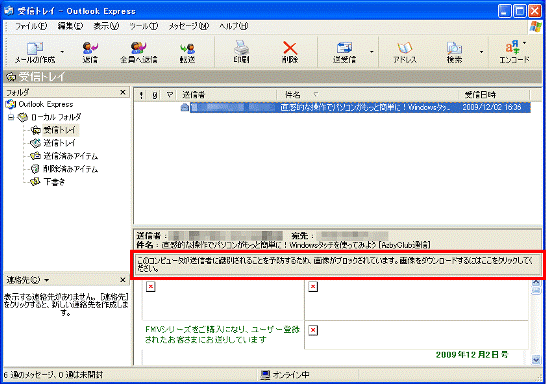The width and height of the screenshot is (546, 384).
Task: Click the 2009年12月2日 date in the preview
Action: point(472,355)
